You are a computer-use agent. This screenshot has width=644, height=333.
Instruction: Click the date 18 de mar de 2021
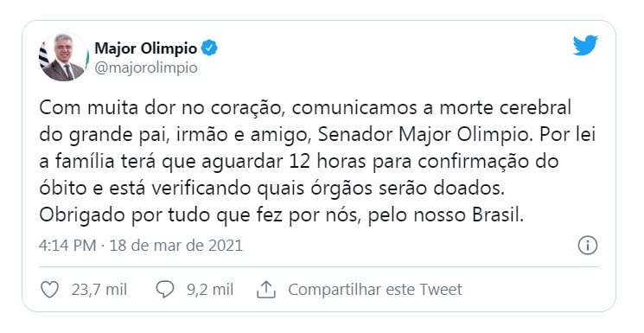point(176,246)
